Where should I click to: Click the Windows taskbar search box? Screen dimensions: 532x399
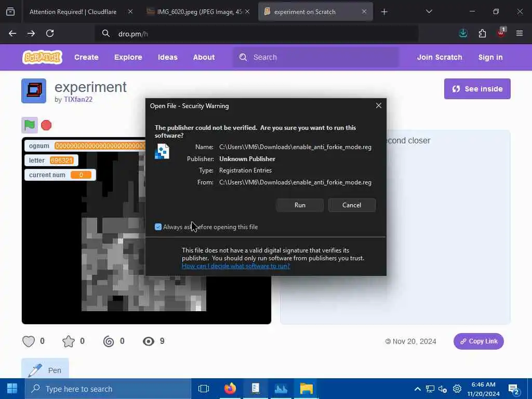point(108,389)
